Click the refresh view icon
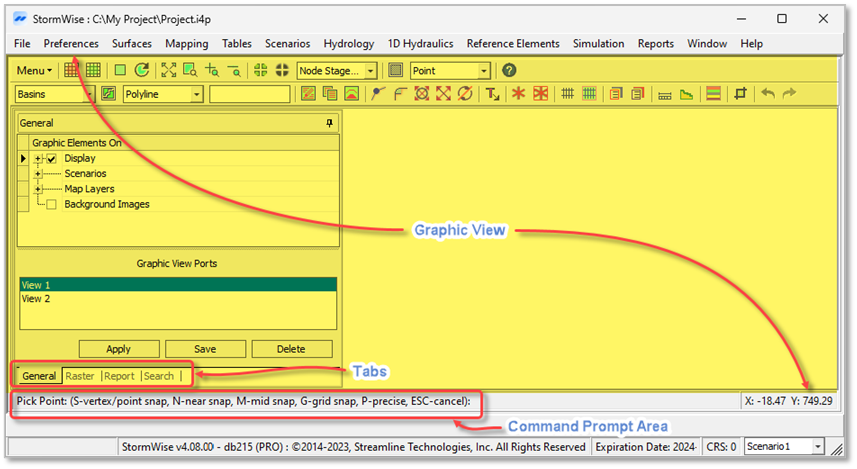The image size is (857, 469). tap(142, 70)
